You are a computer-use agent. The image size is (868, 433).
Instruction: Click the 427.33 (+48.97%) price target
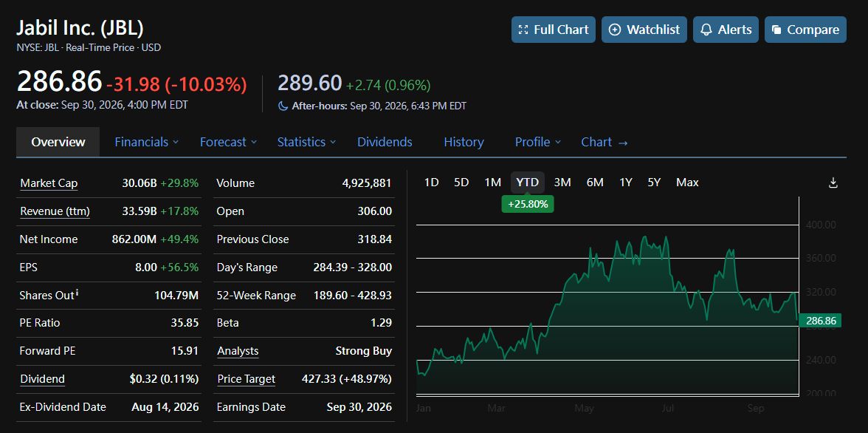coord(347,379)
